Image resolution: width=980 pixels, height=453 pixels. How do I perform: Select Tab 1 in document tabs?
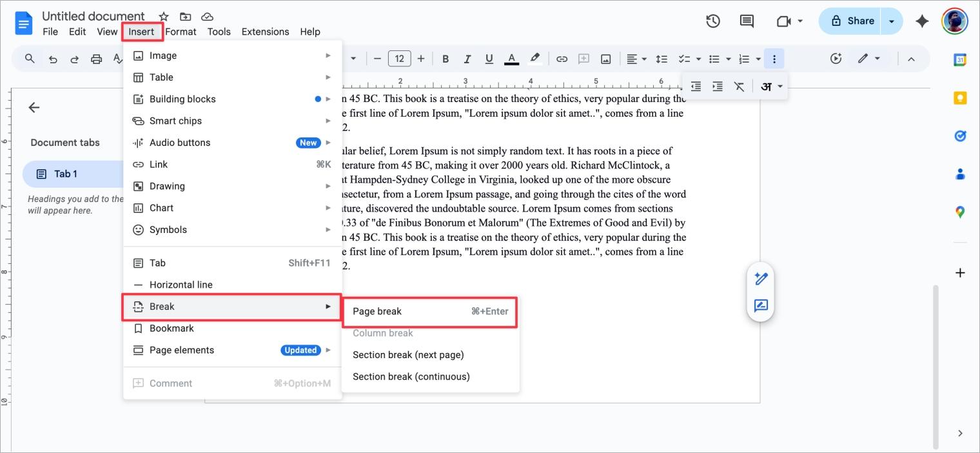tap(66, 174)
